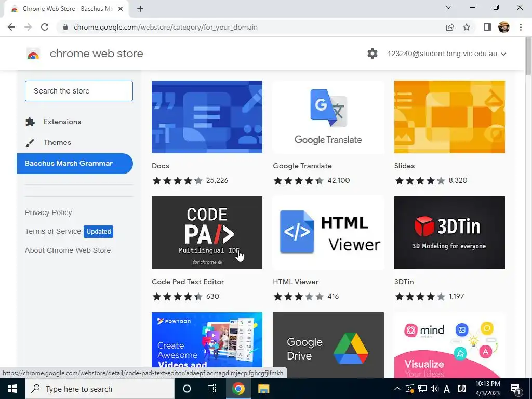Click the Google Translate title text
The image size is (532, 399).
(302, 166)
